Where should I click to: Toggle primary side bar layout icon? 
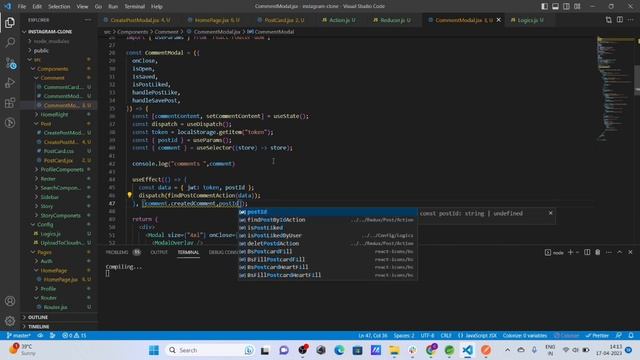[x=544, y=6]
